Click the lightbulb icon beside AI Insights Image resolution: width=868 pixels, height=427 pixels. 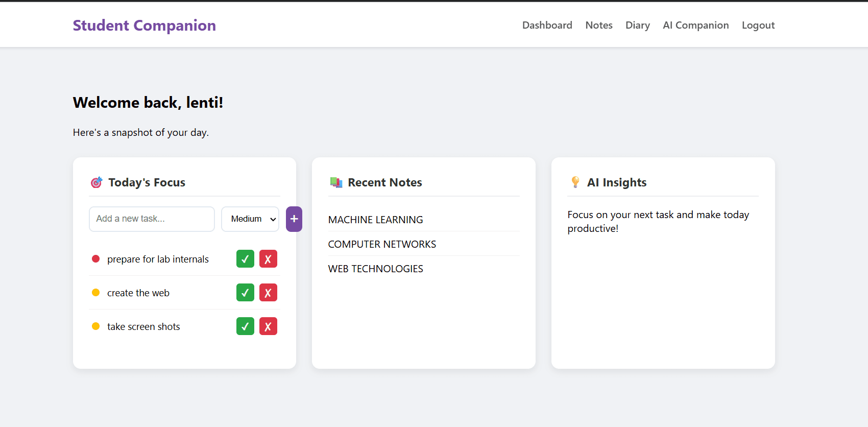tap(575, 182)
